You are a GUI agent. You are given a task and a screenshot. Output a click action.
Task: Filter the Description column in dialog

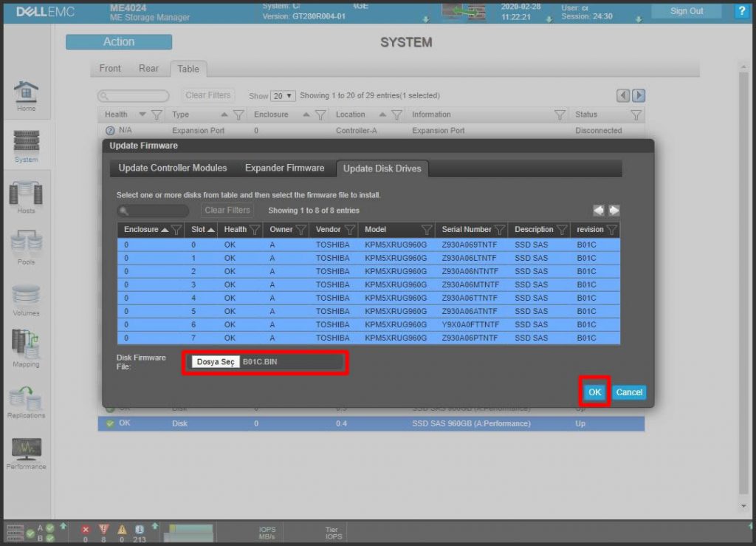562,230
